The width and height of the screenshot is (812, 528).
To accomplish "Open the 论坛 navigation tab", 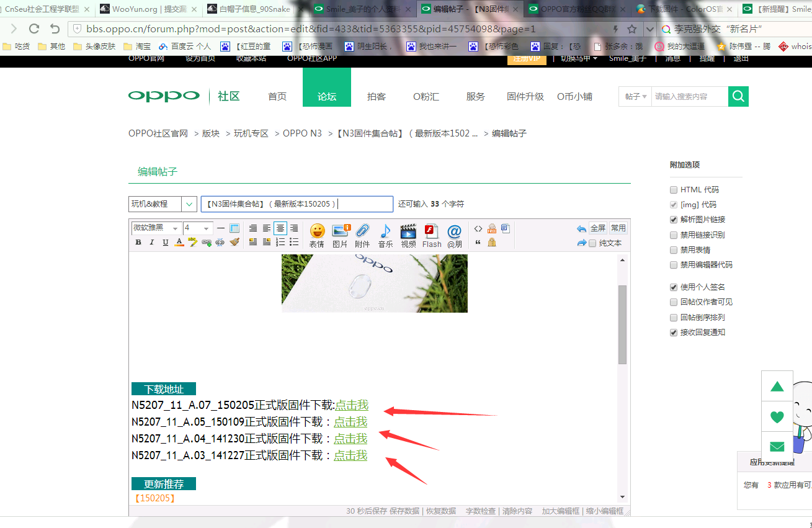I will click(x=327, y=87).
